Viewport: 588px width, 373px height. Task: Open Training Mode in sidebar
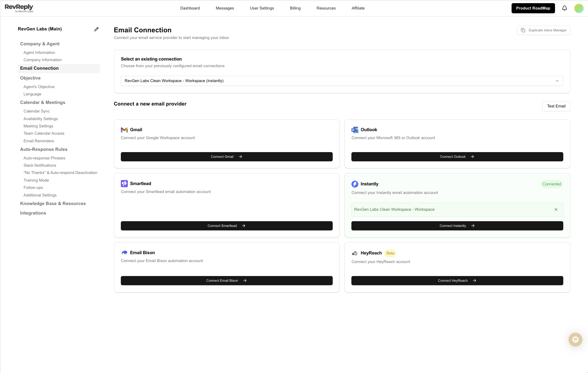[36, 180]
